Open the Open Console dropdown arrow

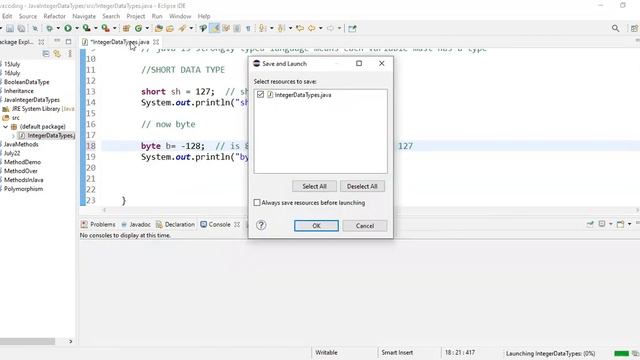tap(629, 224)
